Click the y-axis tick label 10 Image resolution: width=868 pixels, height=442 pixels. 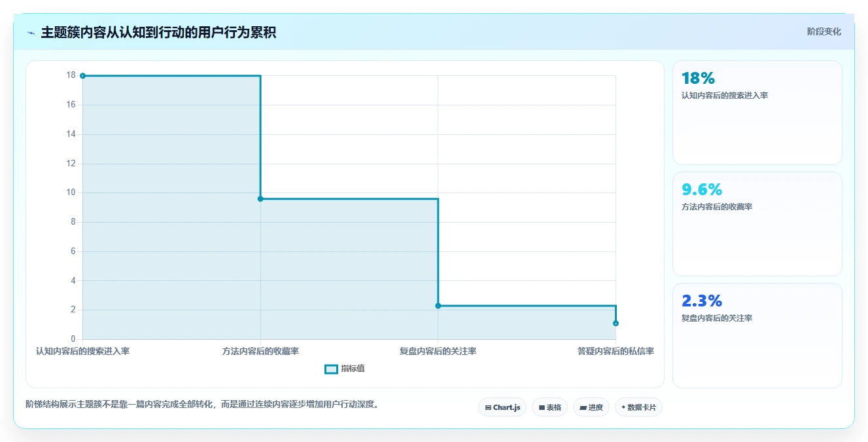[71, 193]
